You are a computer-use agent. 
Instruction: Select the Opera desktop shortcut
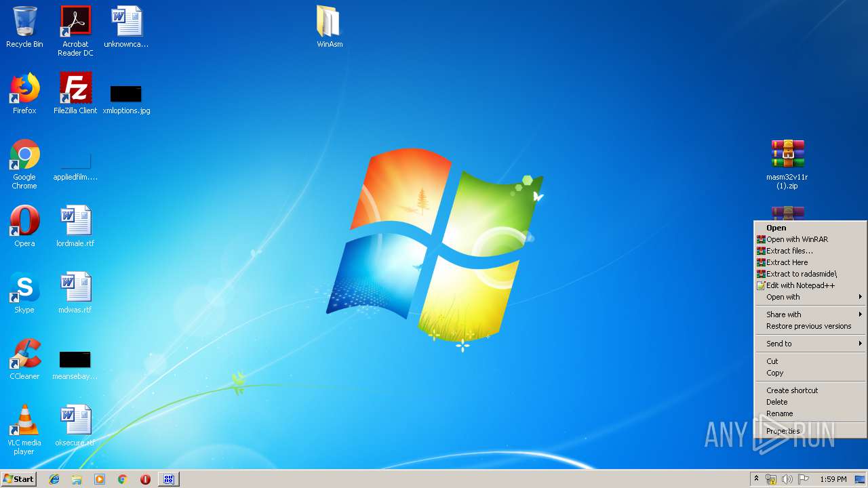pos(24,226)
